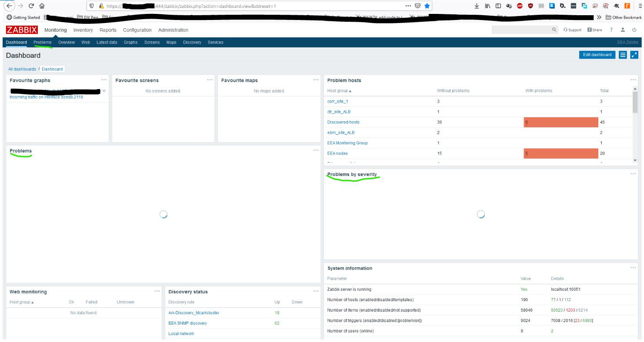Click red problems cell for EEA nodes
Screen dimensions: 644x342
click(x=561, y=153)
